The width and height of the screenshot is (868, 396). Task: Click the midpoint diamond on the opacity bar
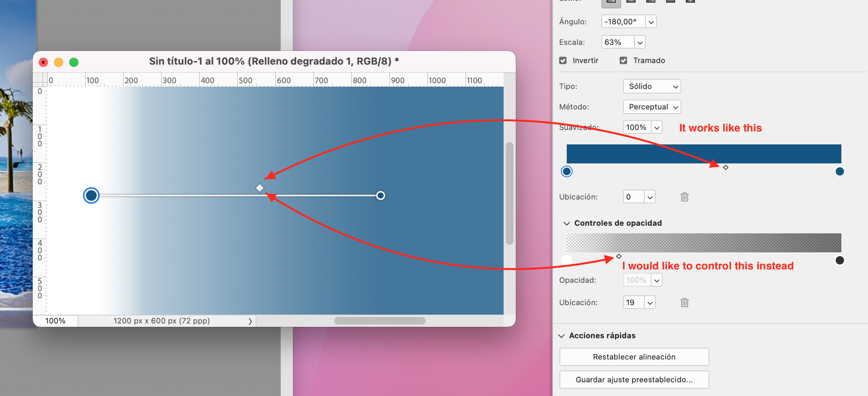(619, 257)
